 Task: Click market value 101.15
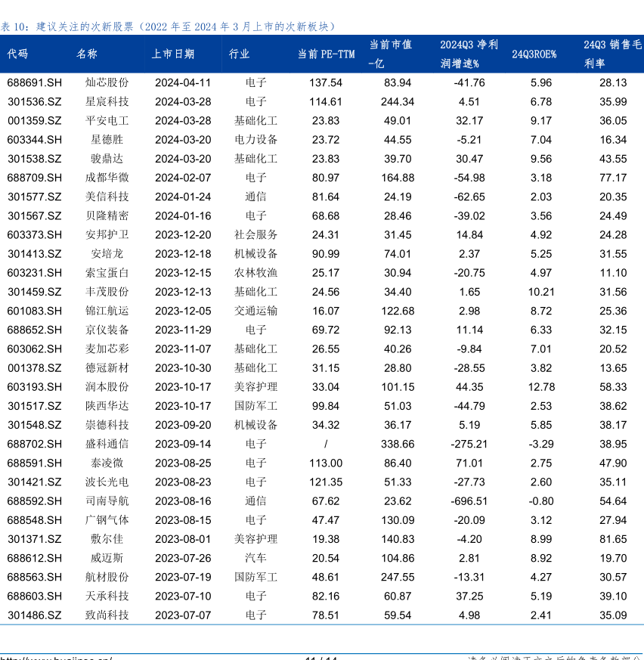coord(398,387)
